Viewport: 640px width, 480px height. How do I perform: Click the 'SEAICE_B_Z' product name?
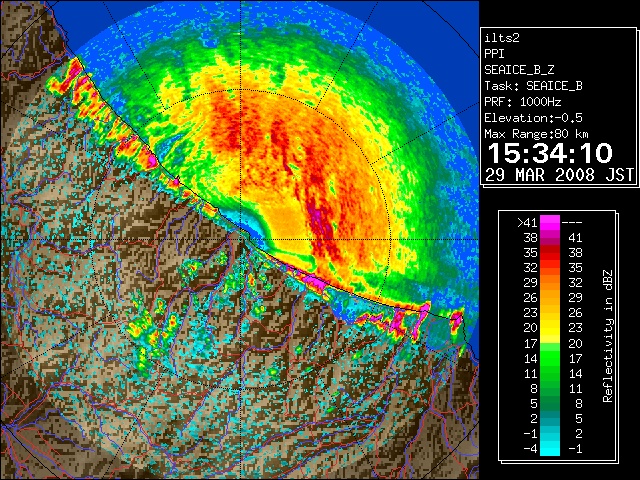(x=519, y=70)
